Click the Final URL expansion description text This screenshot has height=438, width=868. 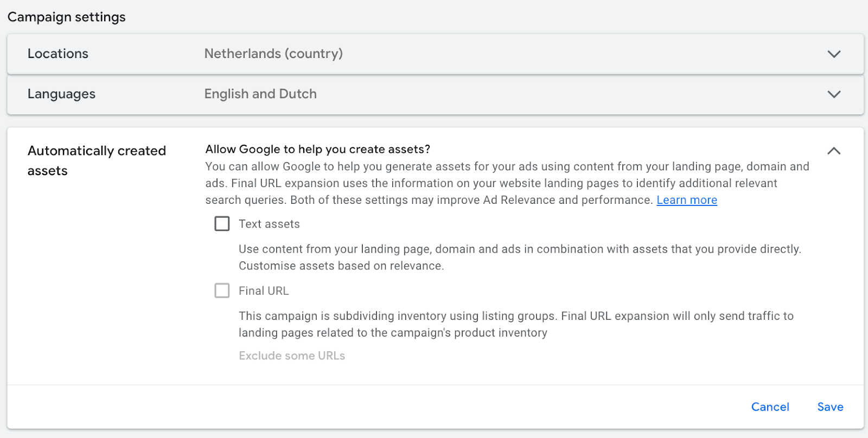515,324
